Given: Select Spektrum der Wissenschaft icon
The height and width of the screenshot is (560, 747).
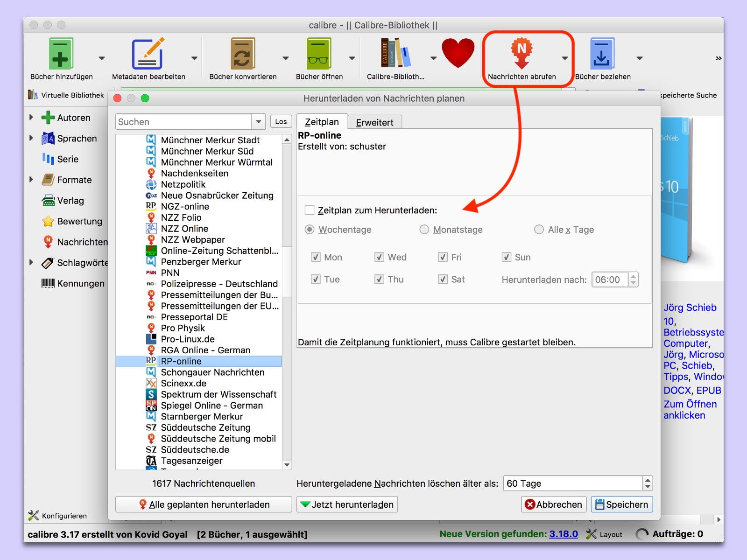Looking at the screenshot, I should (151, 394).
